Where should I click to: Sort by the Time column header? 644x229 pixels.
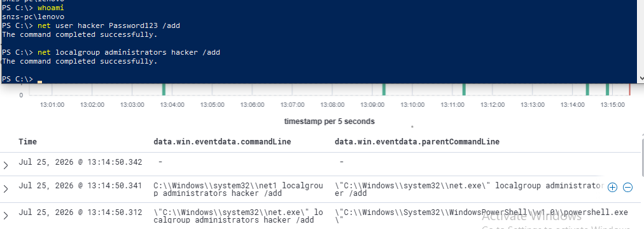27,142
